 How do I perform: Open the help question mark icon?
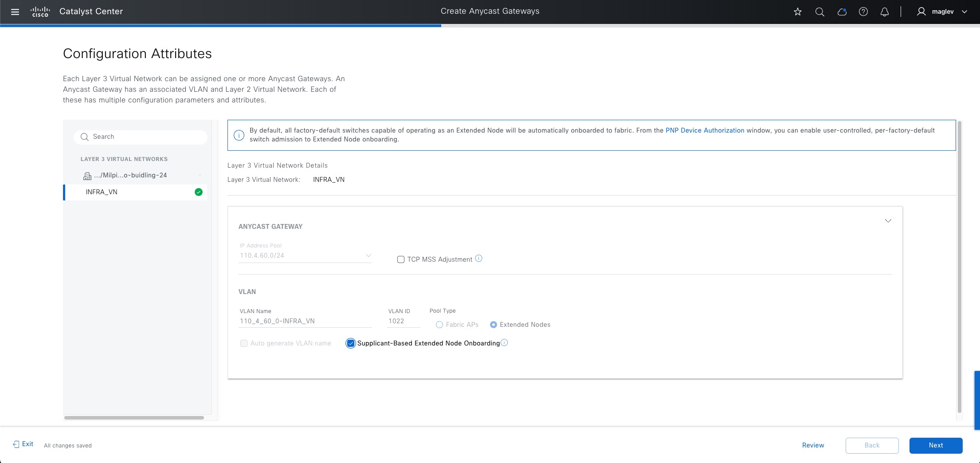tap(863, 12)
